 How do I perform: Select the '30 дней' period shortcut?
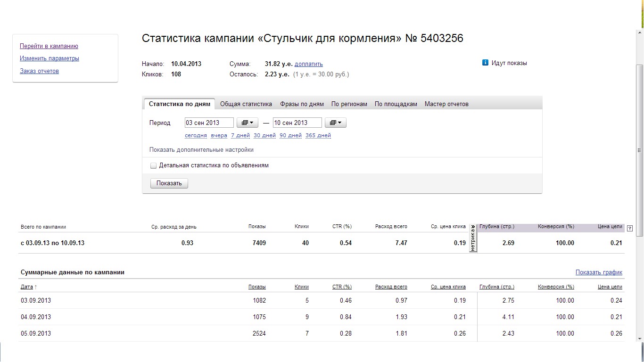pos(264,136)
